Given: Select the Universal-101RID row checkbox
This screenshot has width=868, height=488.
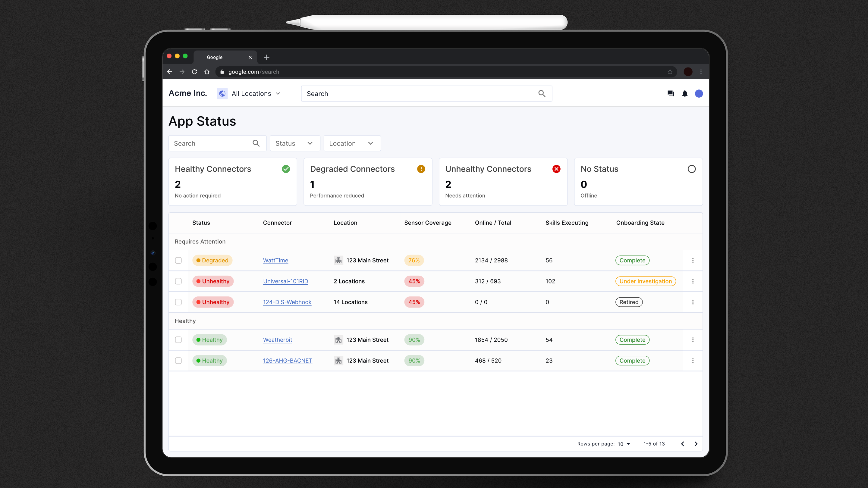Looking at the screenshot, I should (x=178, y=281).
